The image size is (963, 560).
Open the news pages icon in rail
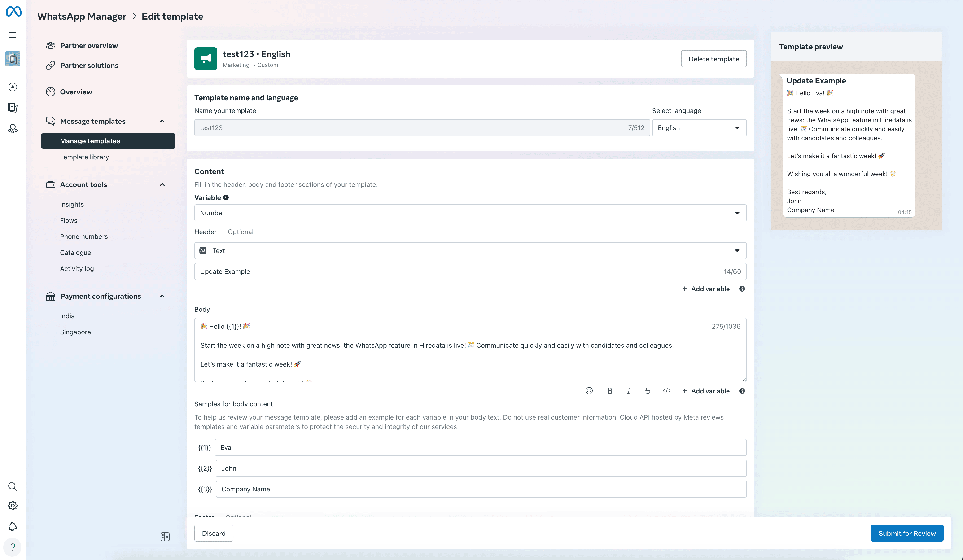[x=13, y=108]
